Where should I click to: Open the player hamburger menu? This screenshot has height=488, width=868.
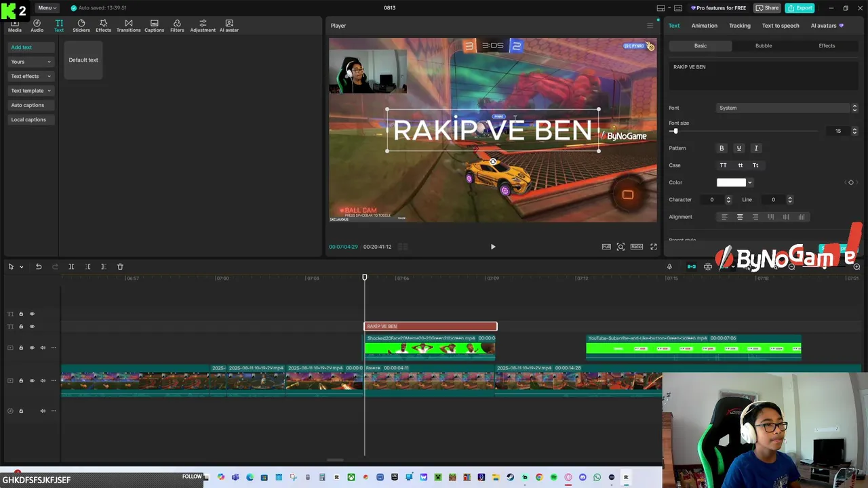[650, 26]
